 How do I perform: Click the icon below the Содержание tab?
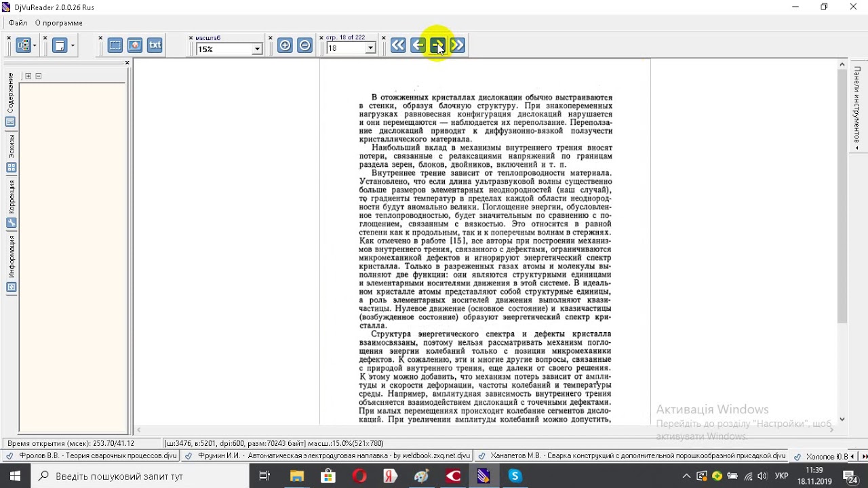(10, 122)
